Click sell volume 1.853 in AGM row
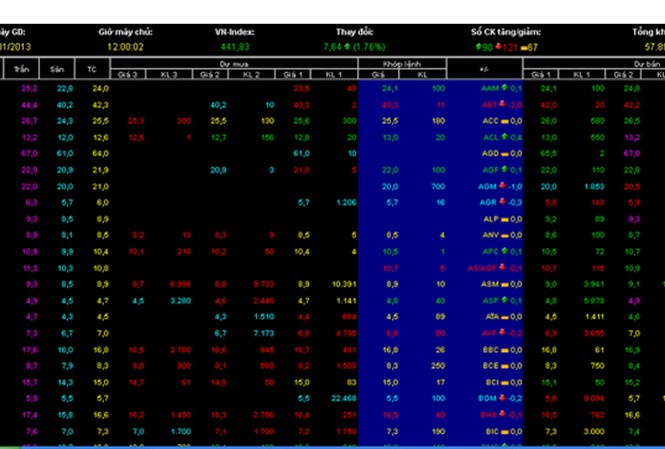This screenshot has height=449, width=665. pos(594,187)
